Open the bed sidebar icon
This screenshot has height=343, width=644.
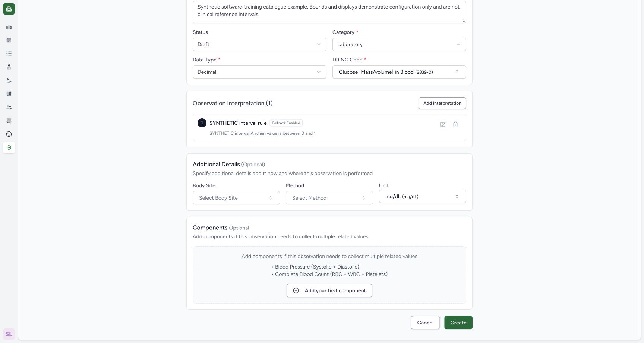click(9, 121)
